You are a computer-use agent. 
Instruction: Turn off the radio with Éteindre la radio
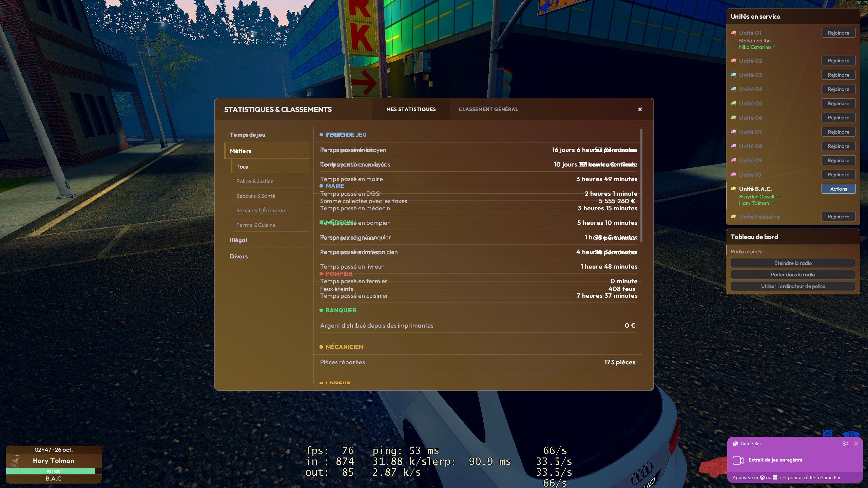pos(793,263)
